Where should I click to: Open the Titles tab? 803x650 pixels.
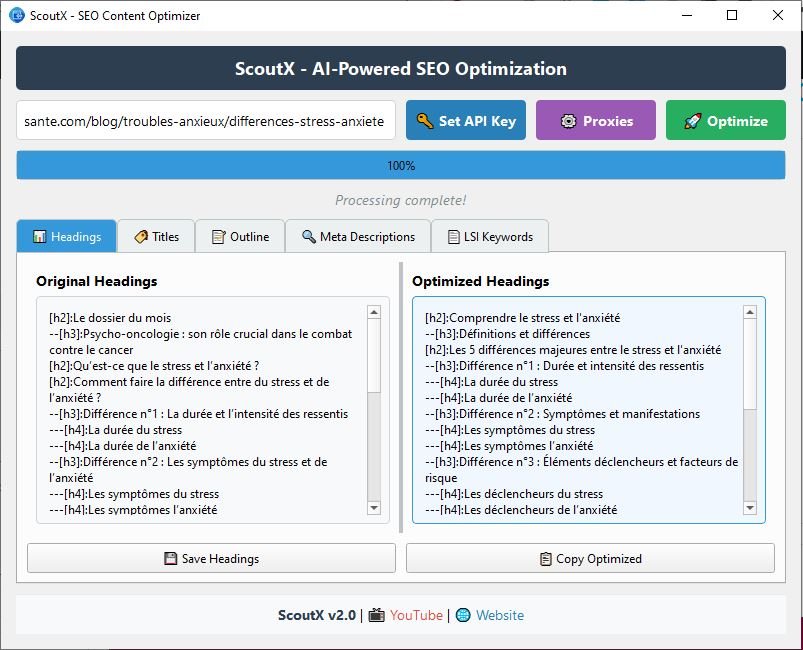click(156, 236)
